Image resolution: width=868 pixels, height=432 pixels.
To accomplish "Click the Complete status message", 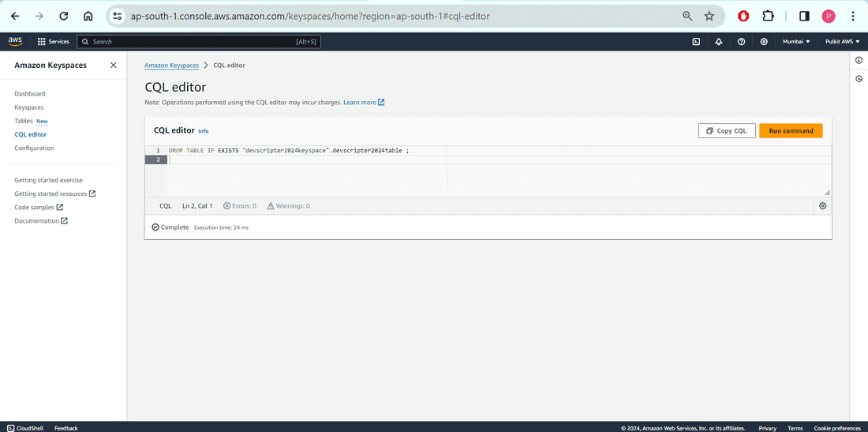I will 170,227.
